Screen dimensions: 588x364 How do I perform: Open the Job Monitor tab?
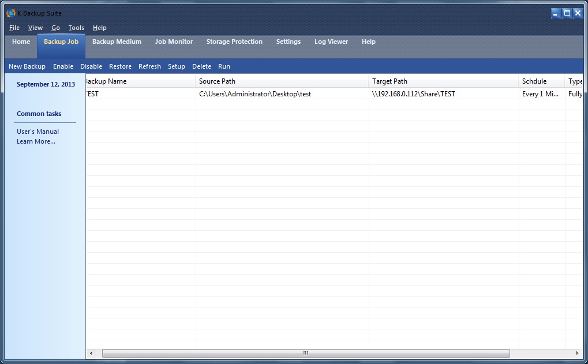click(174, 42)
